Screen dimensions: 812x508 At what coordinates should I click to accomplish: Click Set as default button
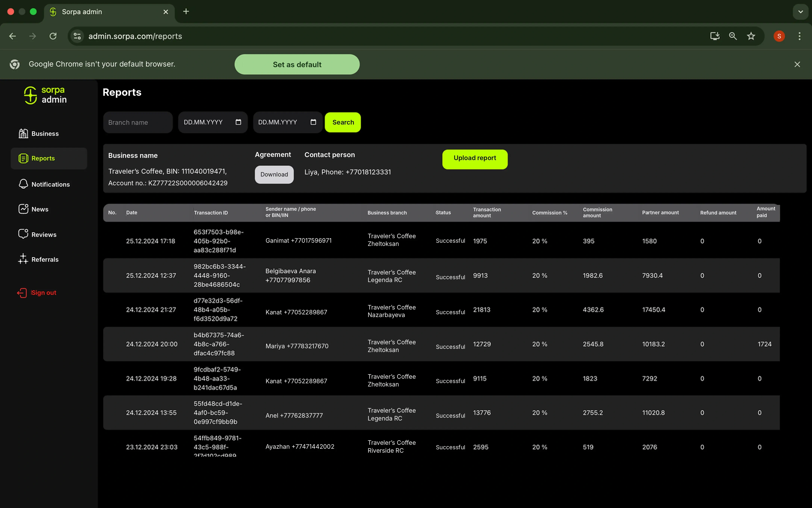(x=297, y=64)
